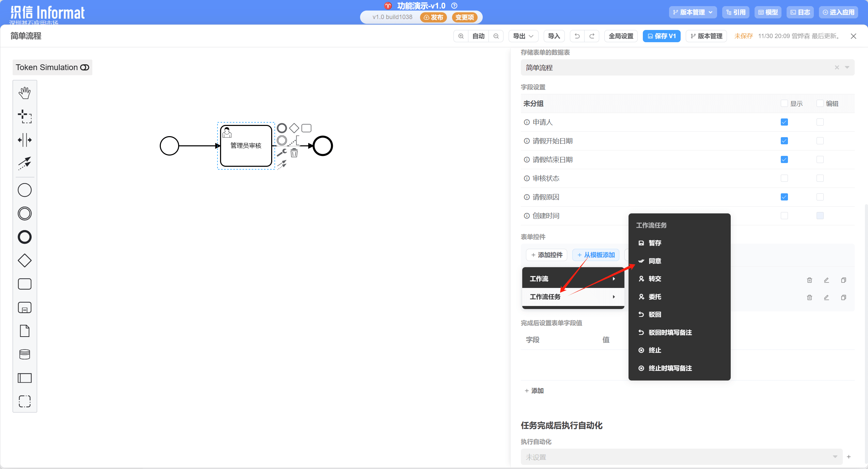
Task: Click the 保存 V1 button
Action: (661, 36)
